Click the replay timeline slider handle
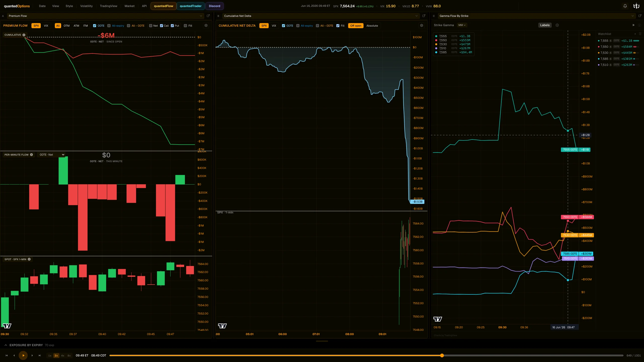 pos(442,355)
